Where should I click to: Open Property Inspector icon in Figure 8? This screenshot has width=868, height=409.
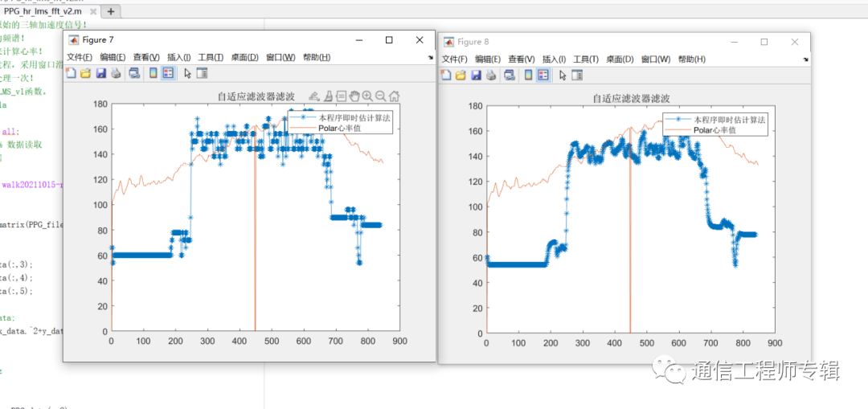577,76
